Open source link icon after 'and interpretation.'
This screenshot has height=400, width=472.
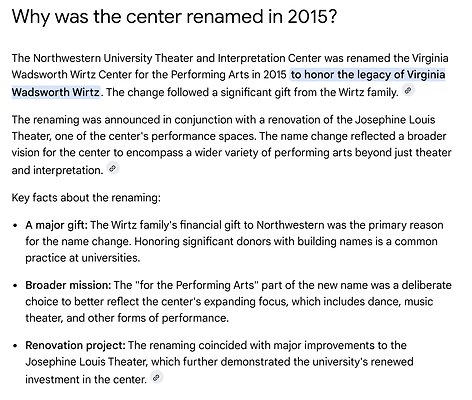tap(113, 169)
